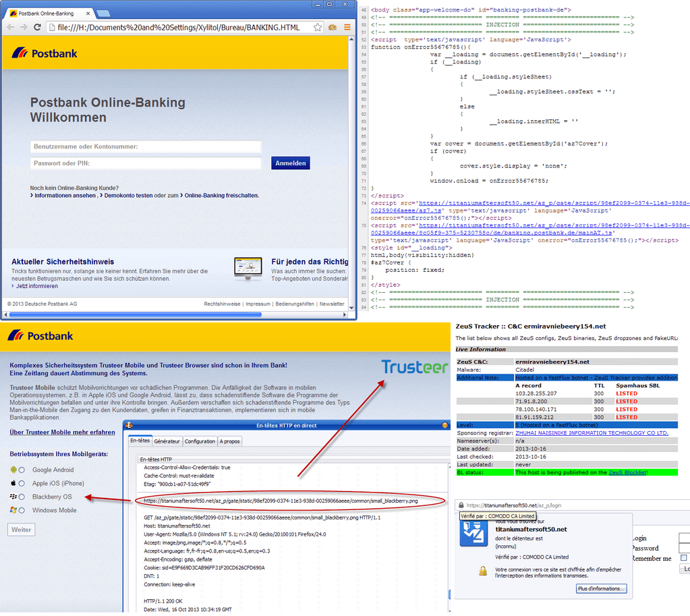Viewport: 690px width, 616px height.
Task: Open the Chrome hamburger menu
Action: (x=347, y=28)
